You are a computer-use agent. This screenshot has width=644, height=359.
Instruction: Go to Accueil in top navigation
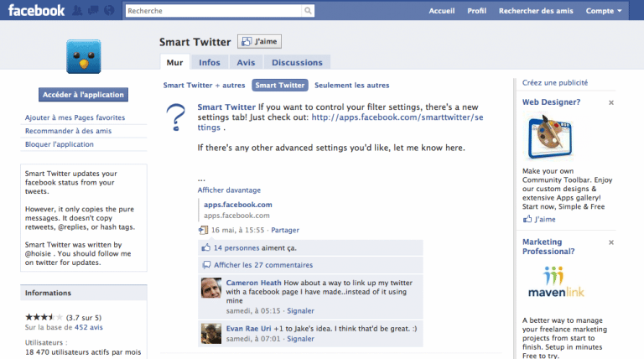[442, 11]
